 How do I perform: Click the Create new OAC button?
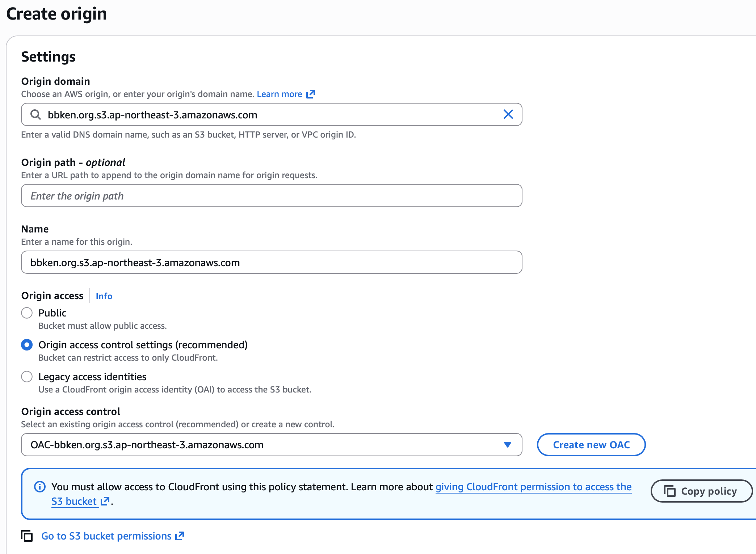click(591, 445)
